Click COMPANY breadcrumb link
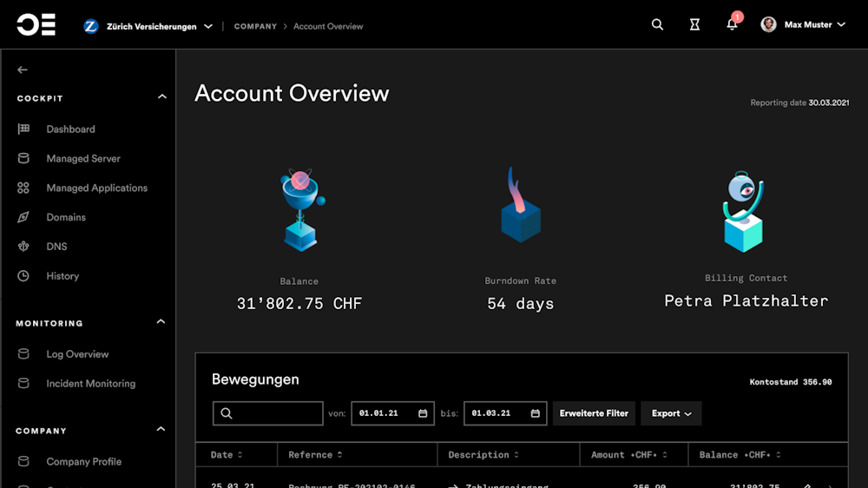This screenshot has width=868, height=488. [x=255, y=26]
